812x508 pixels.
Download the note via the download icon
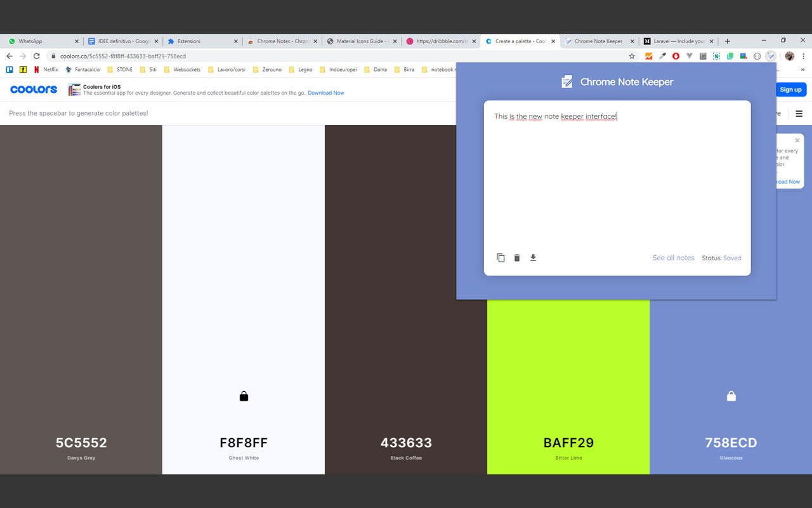pos(533,258)
